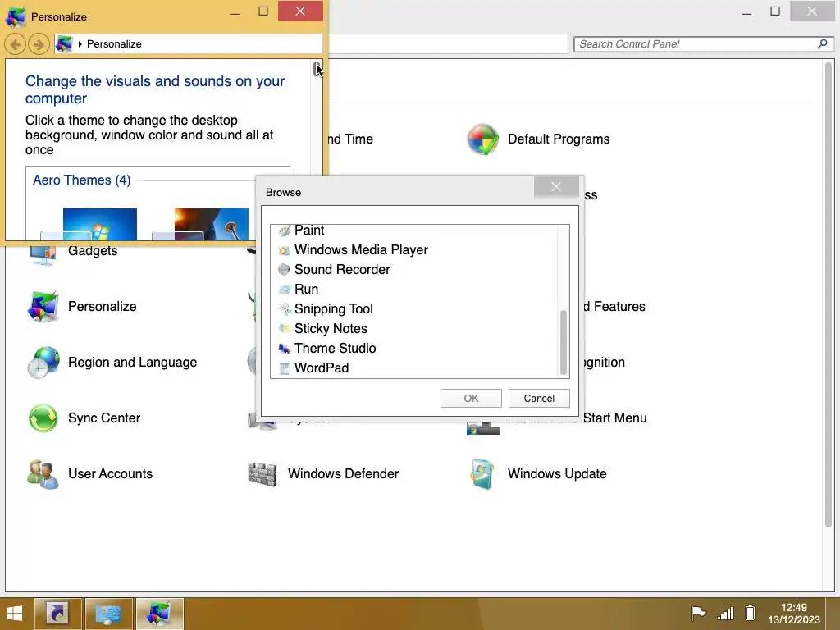
Task: Open Windows Defender wall icon
Action: 262,474
